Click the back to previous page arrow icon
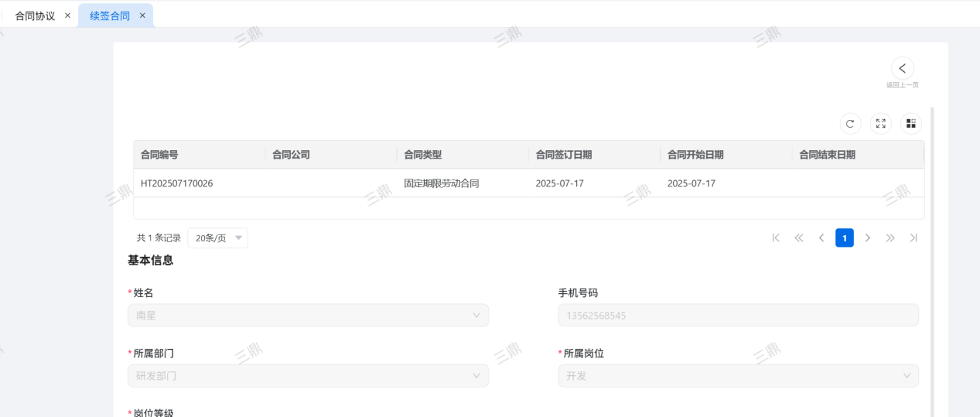 pyautogui.click(x=902, y=68)
